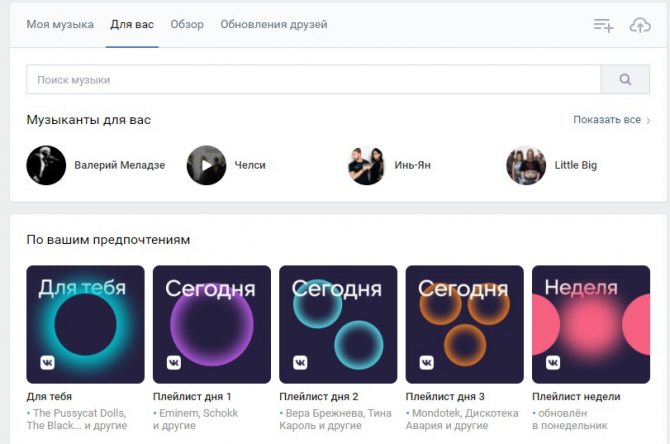Image resolution: width=670 pixels, height=444 pixels.
Task: Switch to the Обзор tab
Action: coord(187,24)
